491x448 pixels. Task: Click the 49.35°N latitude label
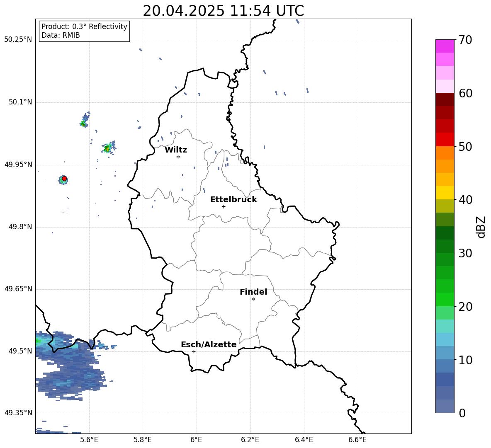18,413
